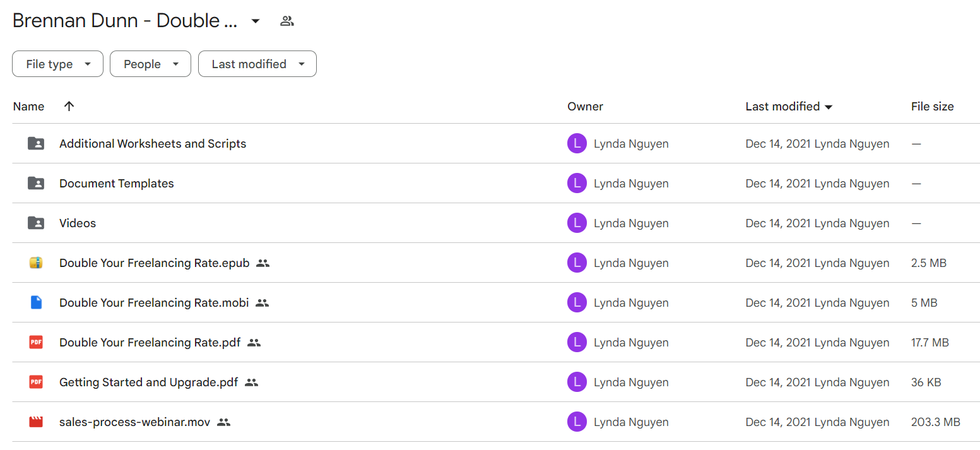Click owner avatar in Additional Worksheets row
This screenshot has height=450, width=980.
coord(577,143)
